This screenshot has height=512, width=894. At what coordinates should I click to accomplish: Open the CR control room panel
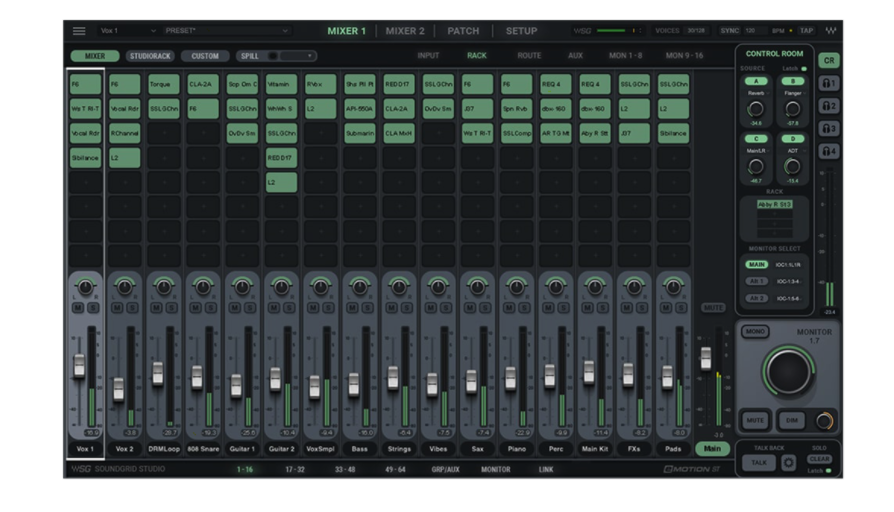point(828,60)
